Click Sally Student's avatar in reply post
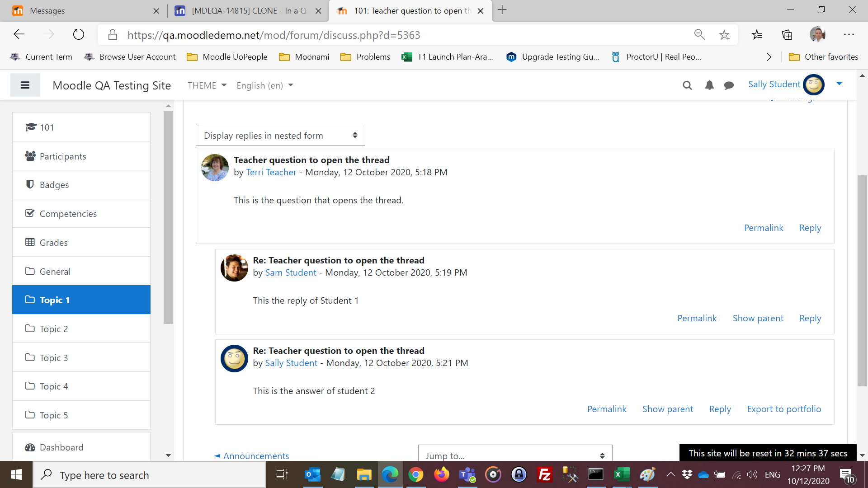868x488 pixels. [x=234, y=358]
